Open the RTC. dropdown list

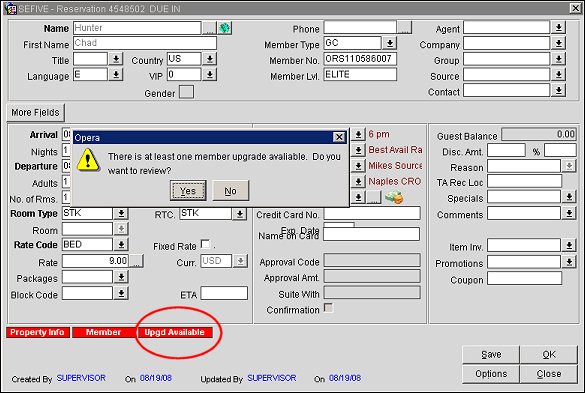[x=240, y=214]
